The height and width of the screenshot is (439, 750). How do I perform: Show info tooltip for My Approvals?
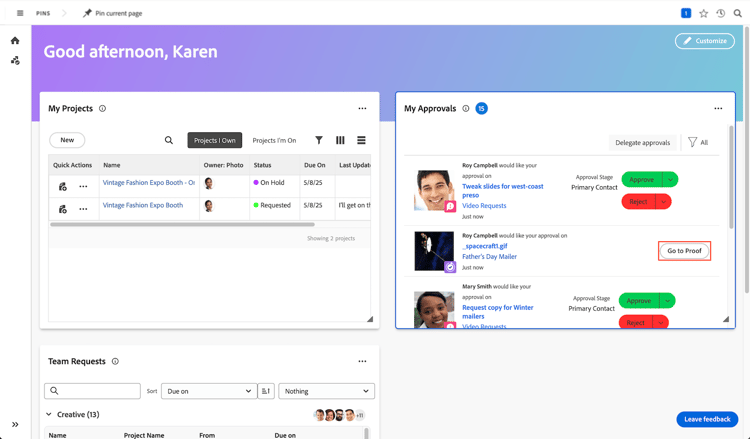point(465,109)
